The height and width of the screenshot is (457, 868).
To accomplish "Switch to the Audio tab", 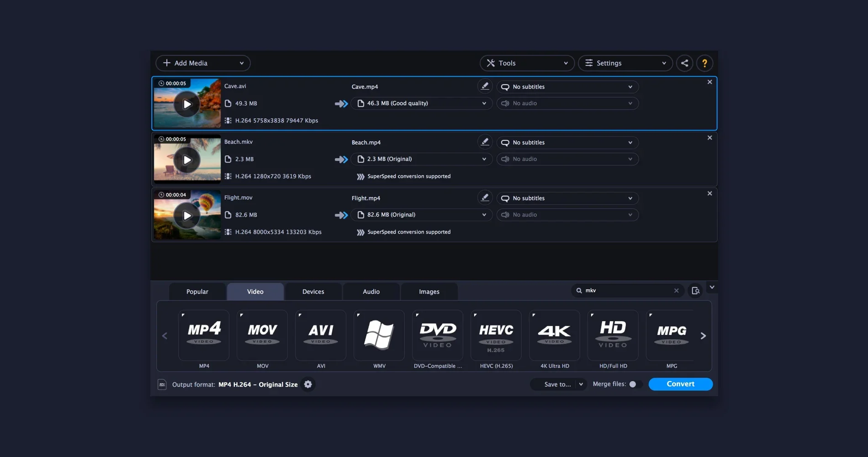I will [371, 291].
